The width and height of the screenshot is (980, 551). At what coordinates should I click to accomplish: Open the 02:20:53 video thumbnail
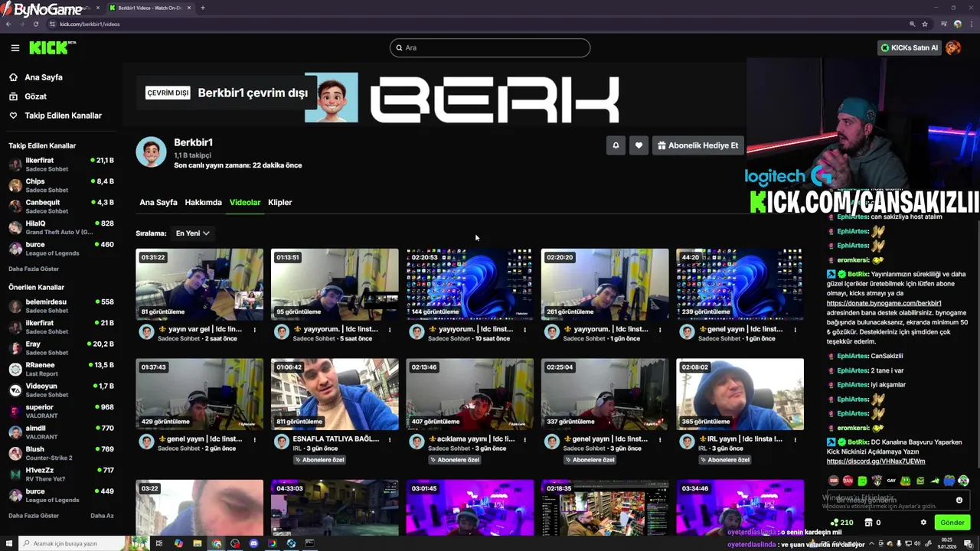469,284
